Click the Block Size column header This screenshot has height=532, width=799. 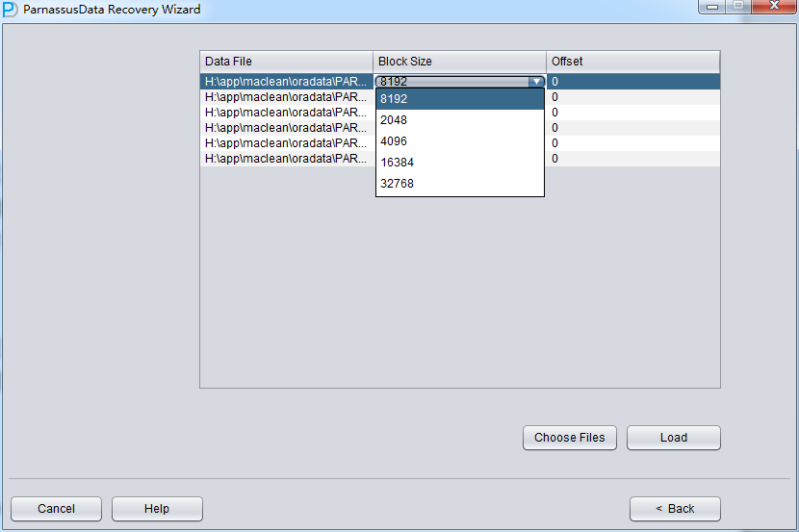(459, 62)
